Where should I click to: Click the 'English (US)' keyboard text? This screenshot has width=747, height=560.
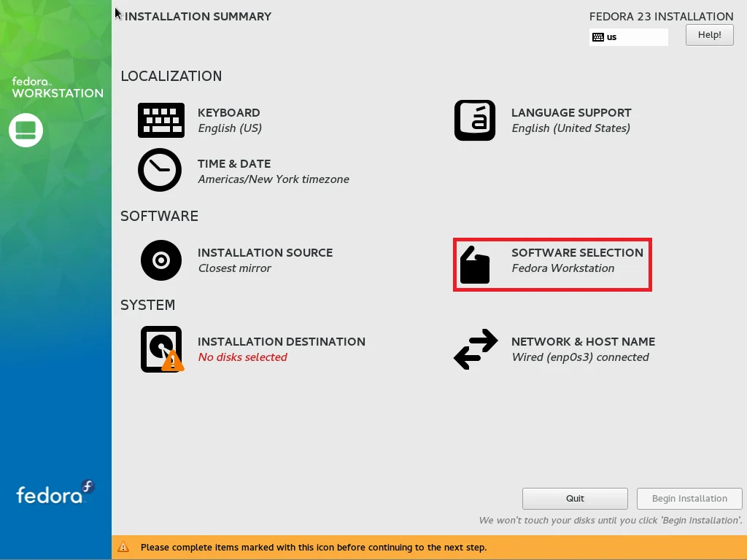pos(230,128)
